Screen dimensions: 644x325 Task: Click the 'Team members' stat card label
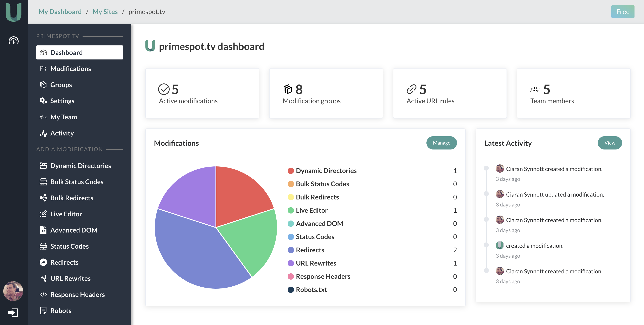tap(552, 101)
